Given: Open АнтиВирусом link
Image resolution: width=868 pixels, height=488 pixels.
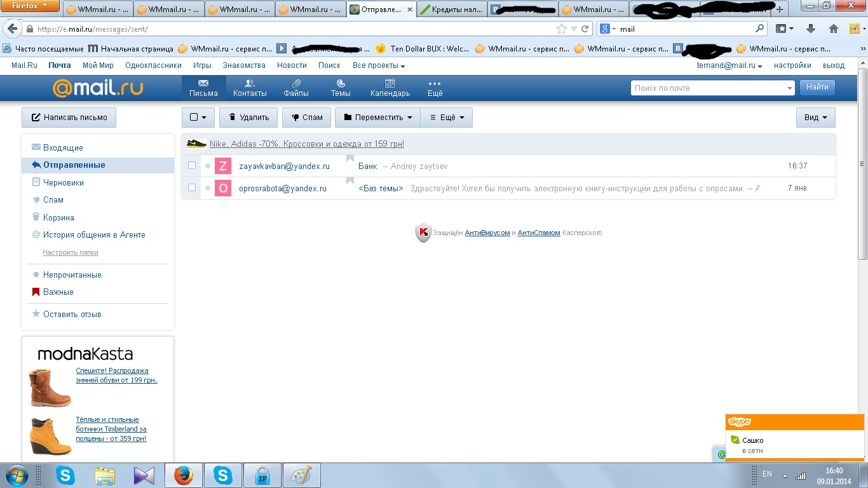Looking at the screenshot, I should pos(487,233).
